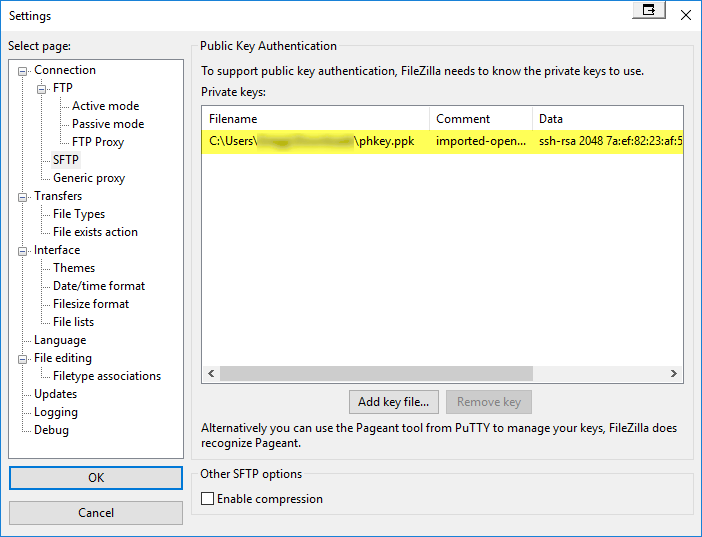Open the Logging settings page
Viewport: 702px width, 537px height.
56,412
